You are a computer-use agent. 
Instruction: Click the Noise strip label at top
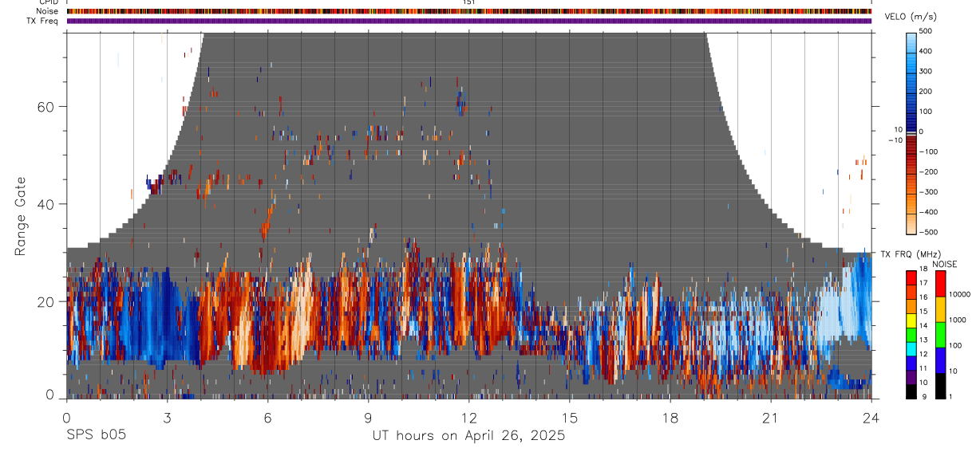tap(48, 11)
